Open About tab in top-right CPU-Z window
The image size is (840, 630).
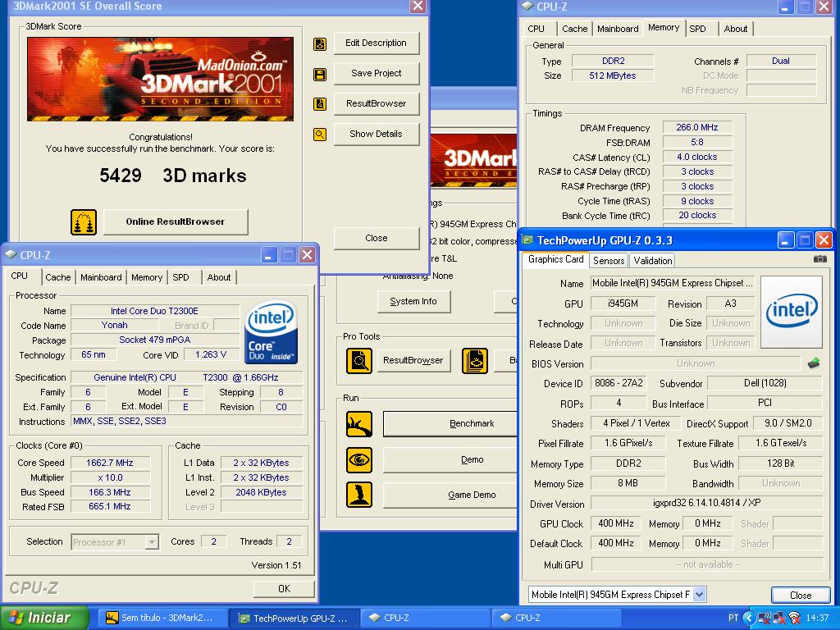tap(736, 29)
